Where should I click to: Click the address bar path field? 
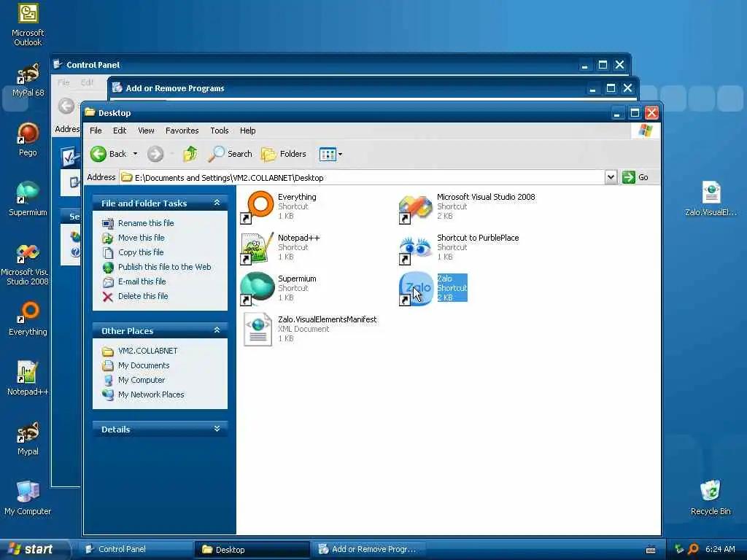pos(362,178)
